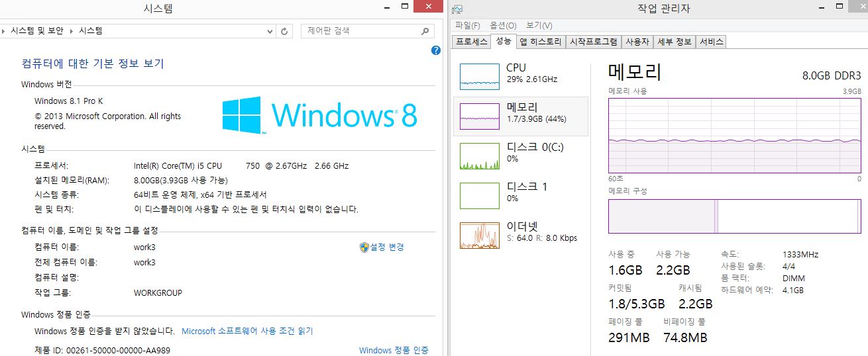Switch to the 서비스 tab

(x=712, y=42)
